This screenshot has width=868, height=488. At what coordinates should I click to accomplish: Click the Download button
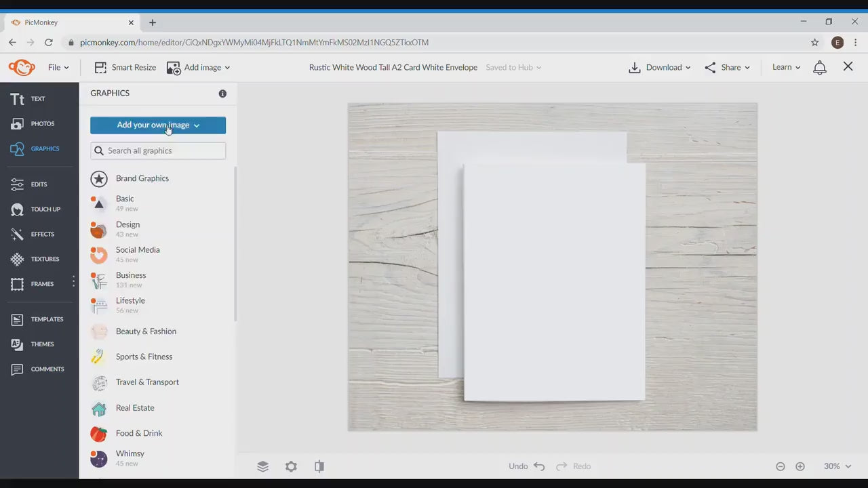click(x=659, y=67)
